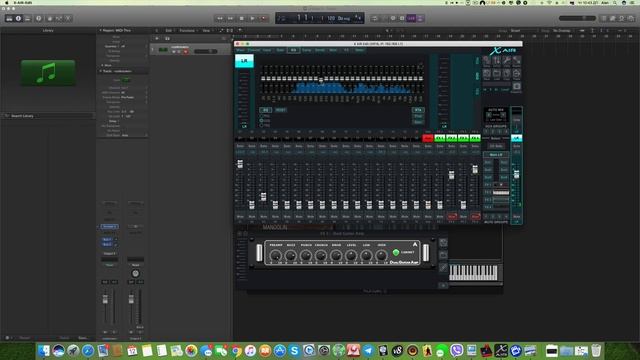The width and height of the screenshot is (640, 360).
Task: Open the Mixer from the Logic toolbar
Action: pos(59,18)
